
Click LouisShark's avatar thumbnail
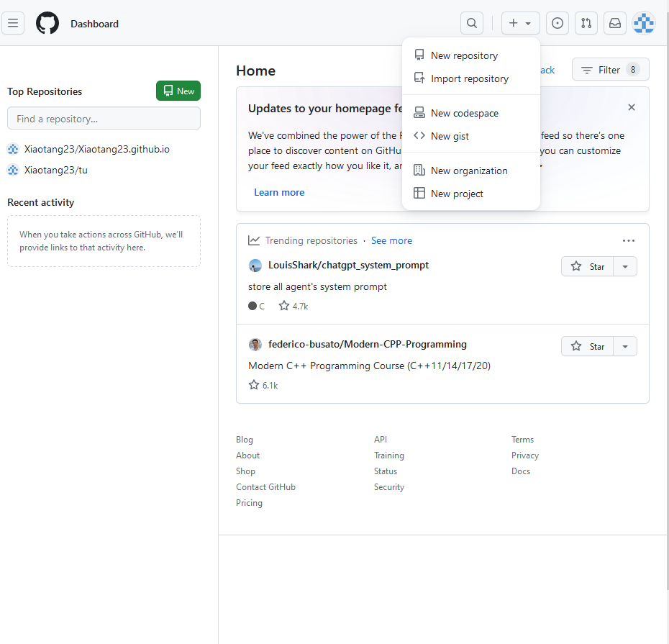pos(255,266)
